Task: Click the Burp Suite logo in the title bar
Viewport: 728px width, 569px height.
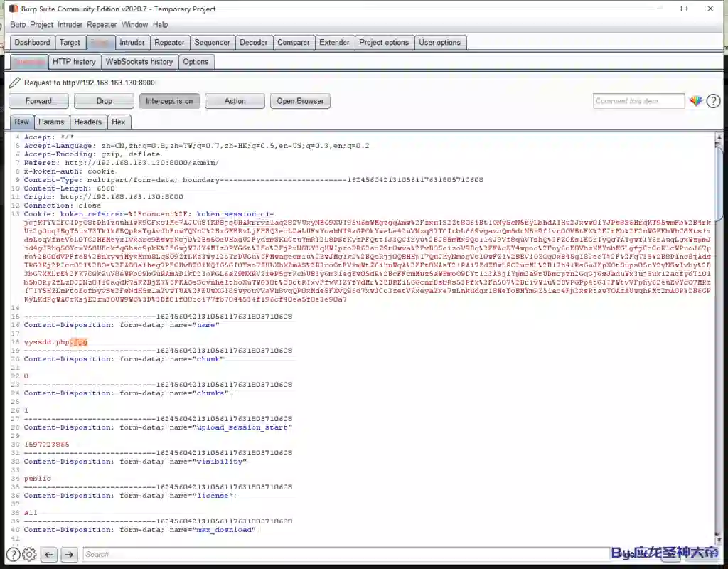Action: 14,9
